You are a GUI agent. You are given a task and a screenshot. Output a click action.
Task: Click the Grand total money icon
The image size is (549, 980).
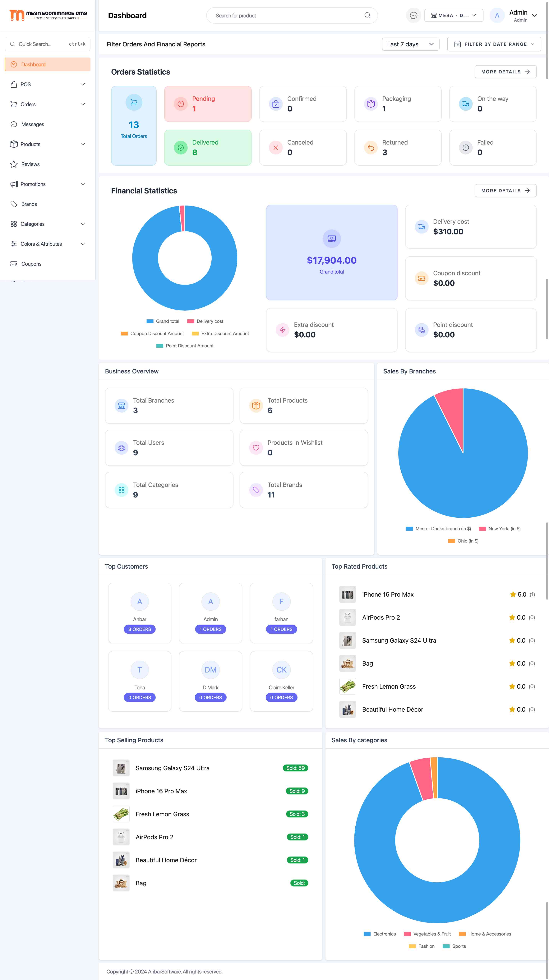332,238
